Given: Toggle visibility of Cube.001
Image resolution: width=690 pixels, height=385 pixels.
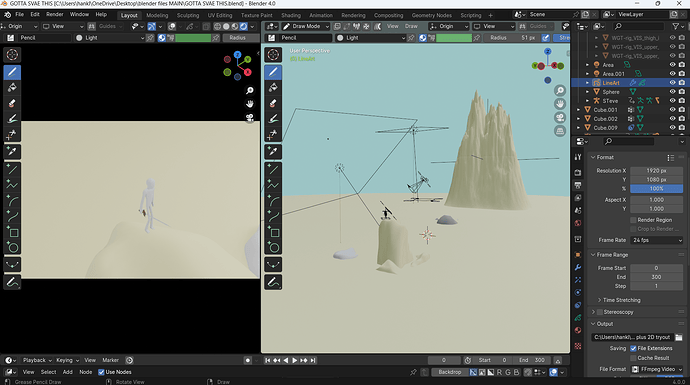Looking at the screenshot, I should pyautogui.click(x=672, y=110).
